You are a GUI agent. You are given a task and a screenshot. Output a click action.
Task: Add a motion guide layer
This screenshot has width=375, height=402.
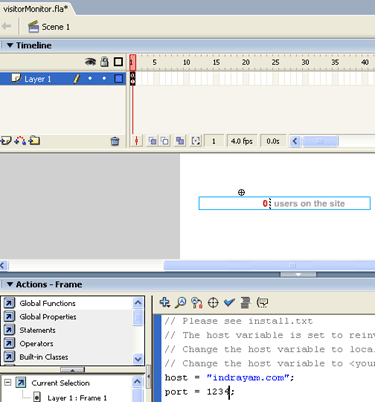click(20, 141)
